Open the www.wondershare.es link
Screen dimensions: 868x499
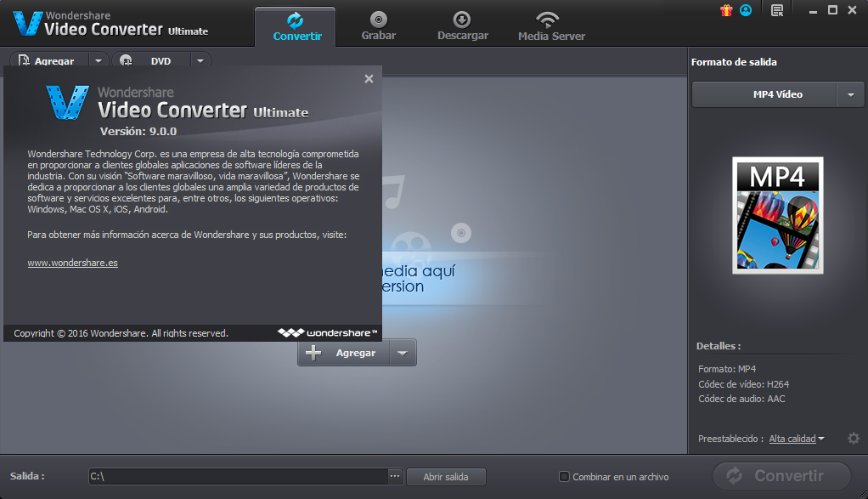[x=72, y=263]
